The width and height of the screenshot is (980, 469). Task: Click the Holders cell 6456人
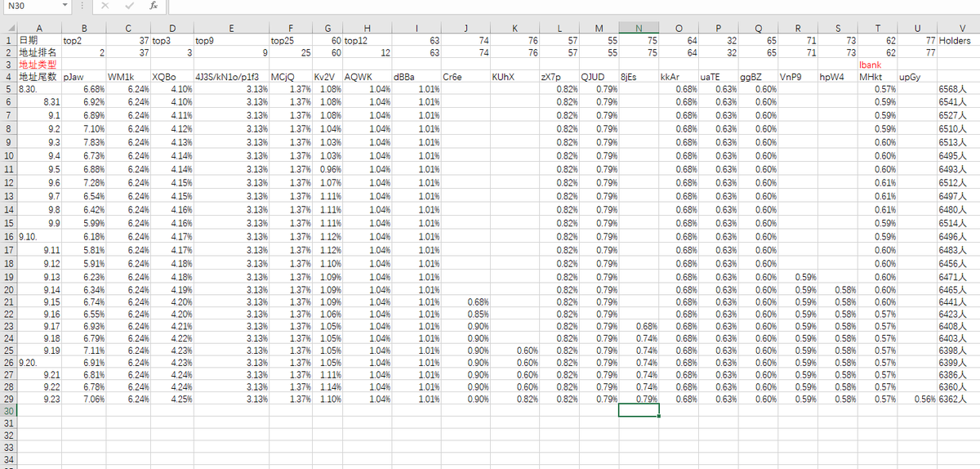[x=959, y=263]
